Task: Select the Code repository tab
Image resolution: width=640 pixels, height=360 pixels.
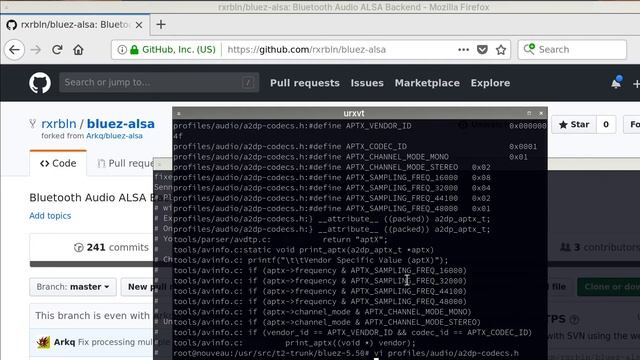Action: [58, 163]
